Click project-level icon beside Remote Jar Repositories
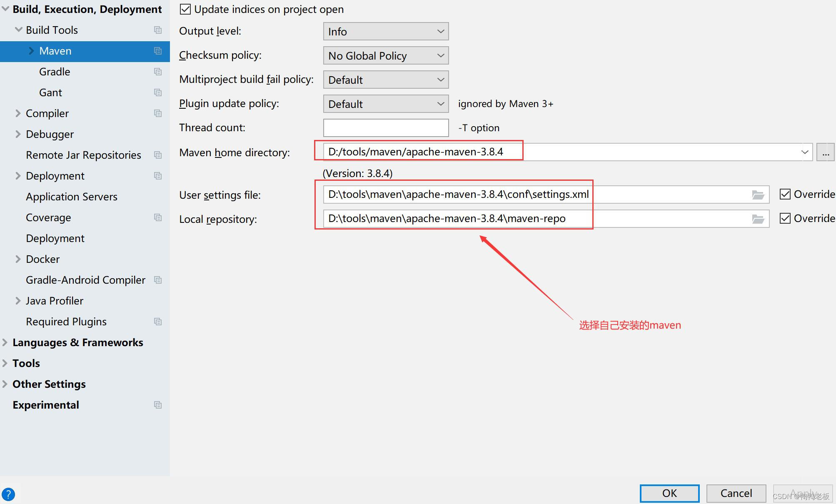Image resolution: width=836 pixels, height=504 pixels. 158,155
